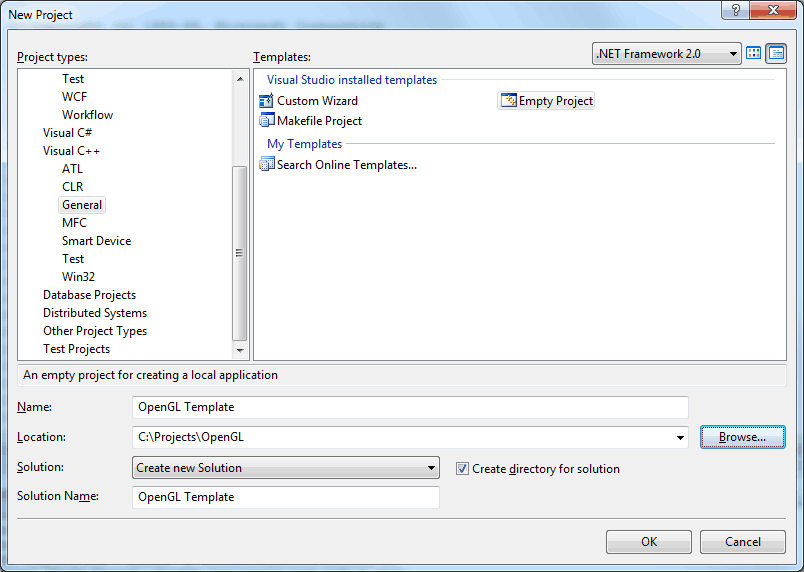Select the MFC project type
Viewport: 804px width, 572px height.
pos(74,222)
